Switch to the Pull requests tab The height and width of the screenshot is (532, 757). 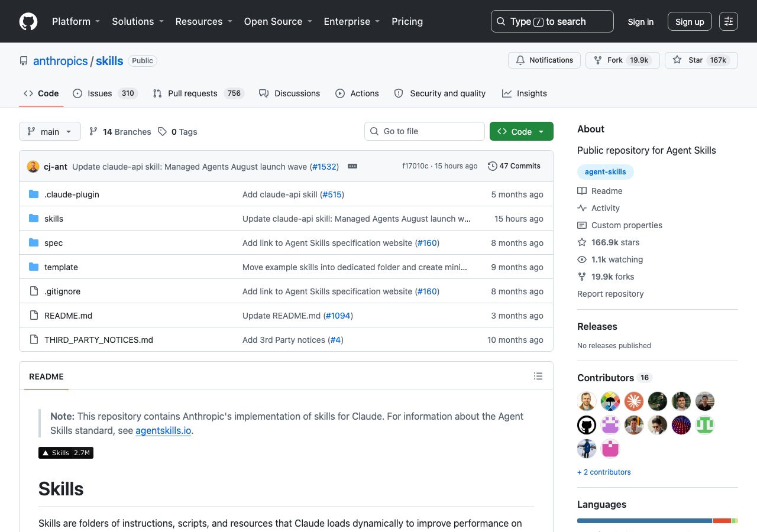point(198,93)
